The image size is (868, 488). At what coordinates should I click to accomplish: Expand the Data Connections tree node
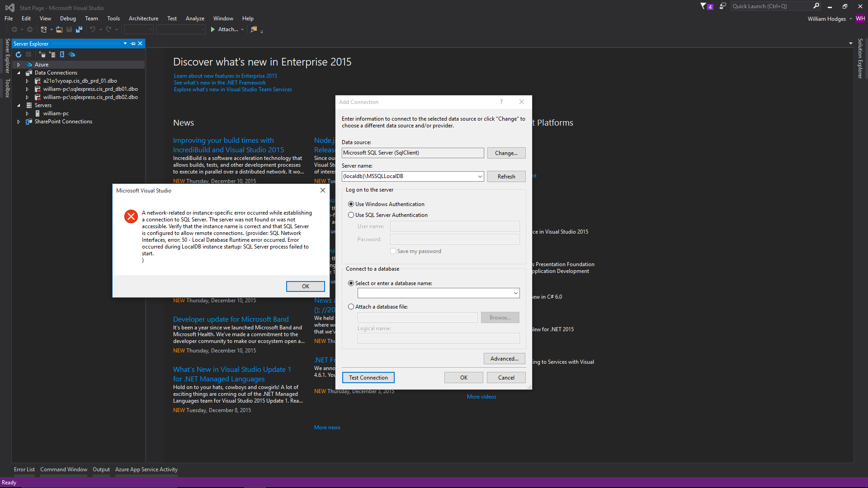click(19, 73)
